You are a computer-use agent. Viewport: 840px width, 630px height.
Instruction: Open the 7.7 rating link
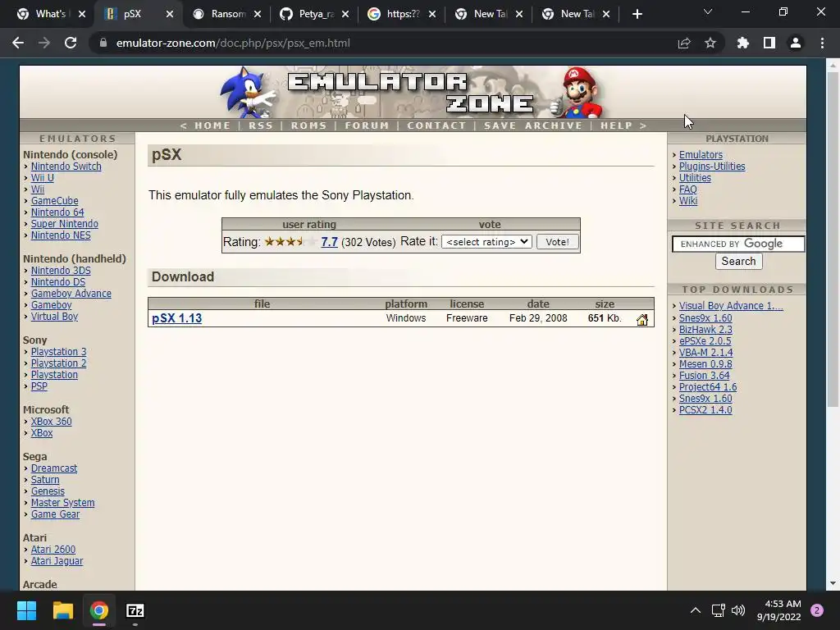coord(329,242)
